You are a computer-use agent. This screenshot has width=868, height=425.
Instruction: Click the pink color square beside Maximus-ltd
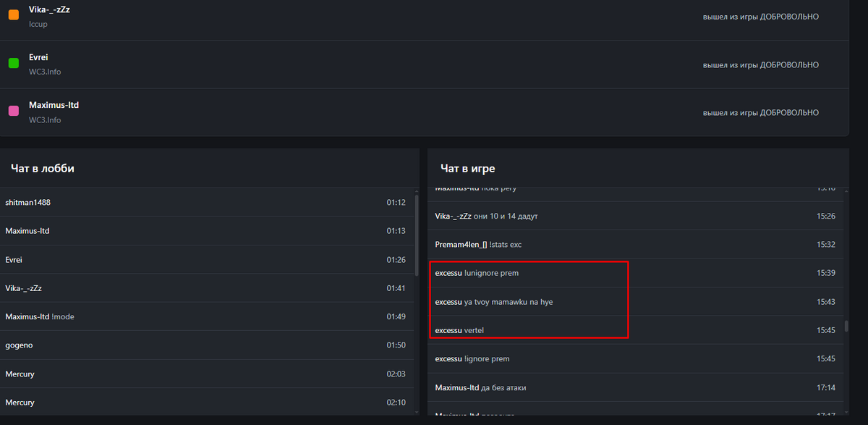[13, 111]
